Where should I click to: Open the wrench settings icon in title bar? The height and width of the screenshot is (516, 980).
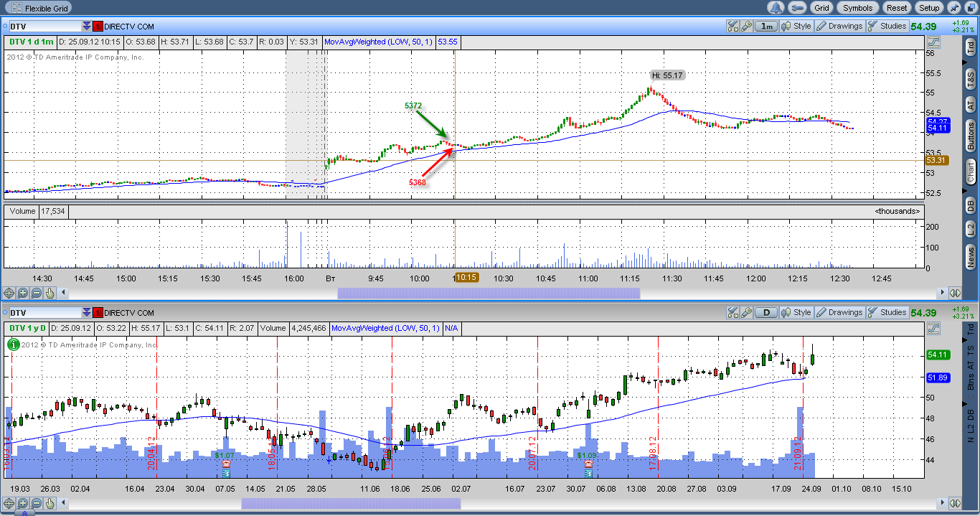[x=797, y=8]
